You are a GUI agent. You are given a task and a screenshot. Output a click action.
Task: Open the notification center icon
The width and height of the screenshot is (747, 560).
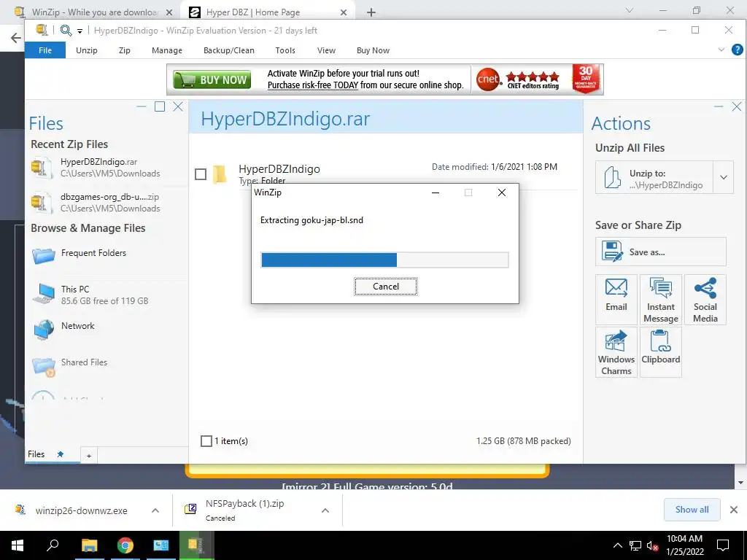(x=723, y=545)
